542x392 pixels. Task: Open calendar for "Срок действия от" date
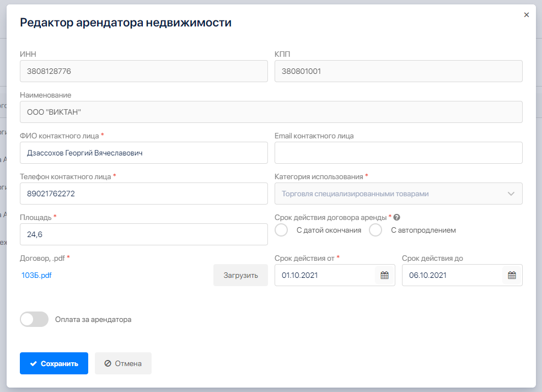coord(385,275)
